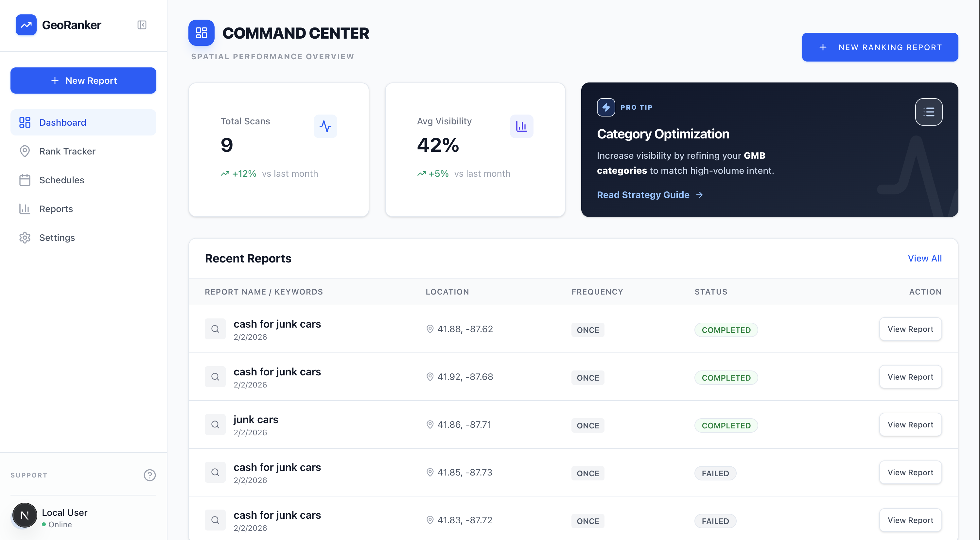View Report for the junk cars entry

(x=910, y=424)
